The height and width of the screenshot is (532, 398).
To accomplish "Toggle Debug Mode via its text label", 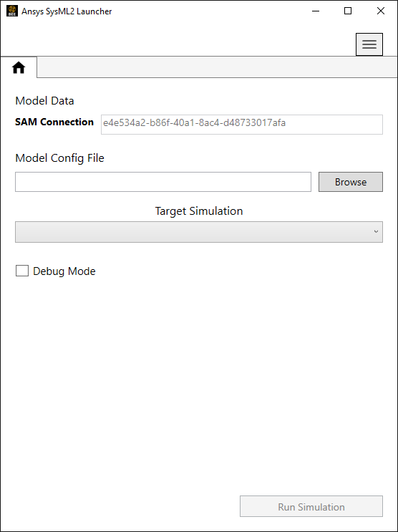I will [x=64, y=271].
